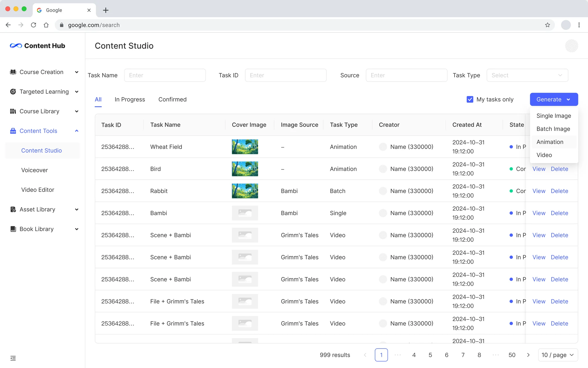588x368 pixels.
Task: Go to page 5 of results
Action: coord(430,355)
